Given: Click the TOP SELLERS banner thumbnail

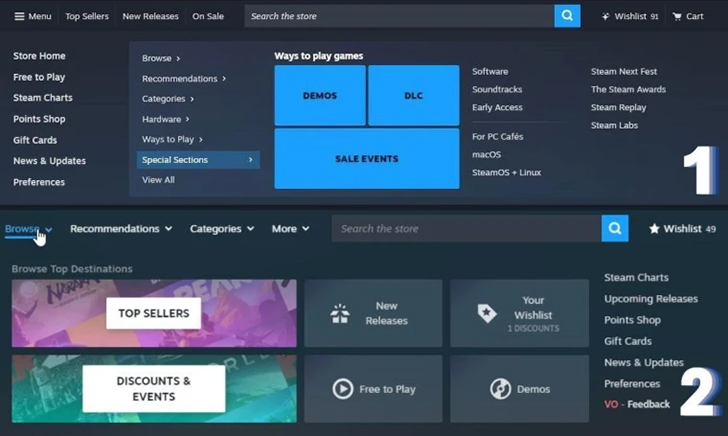Looking at the screenshot, I should click(x=154, y=314).
